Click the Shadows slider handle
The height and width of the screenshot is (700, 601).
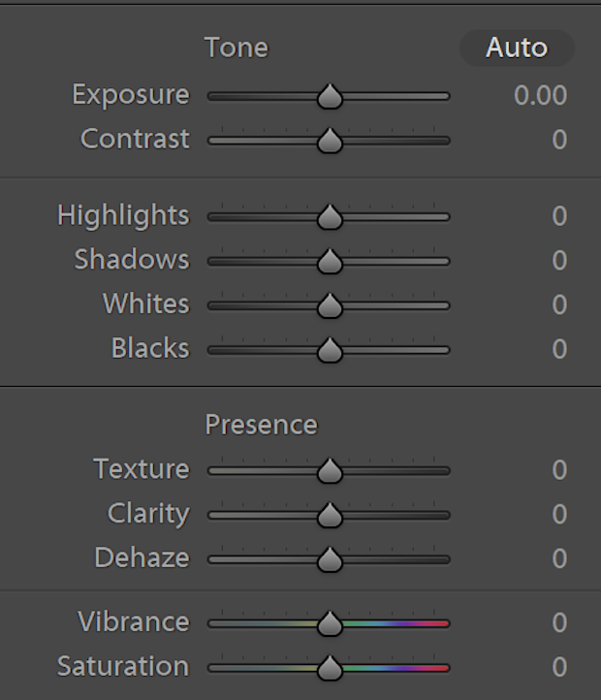pyautogui.click(x=330, y=261)
